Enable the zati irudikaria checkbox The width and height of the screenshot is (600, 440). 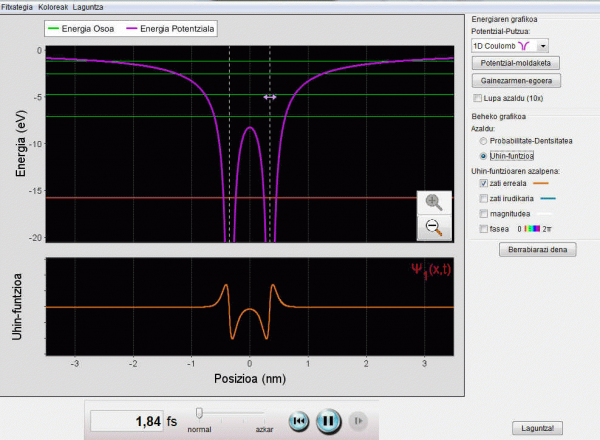click(x=484, y=199)
